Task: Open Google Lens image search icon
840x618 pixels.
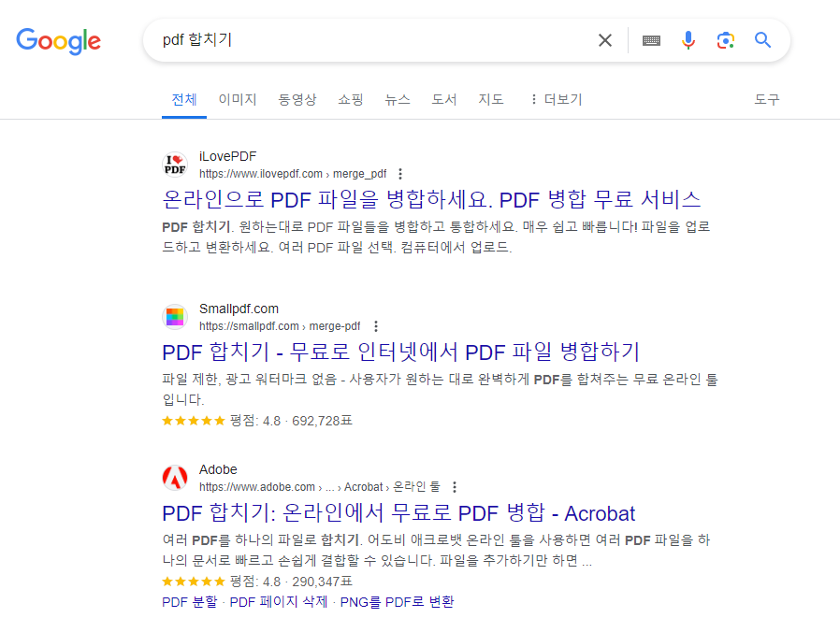Action: (725, 40)
